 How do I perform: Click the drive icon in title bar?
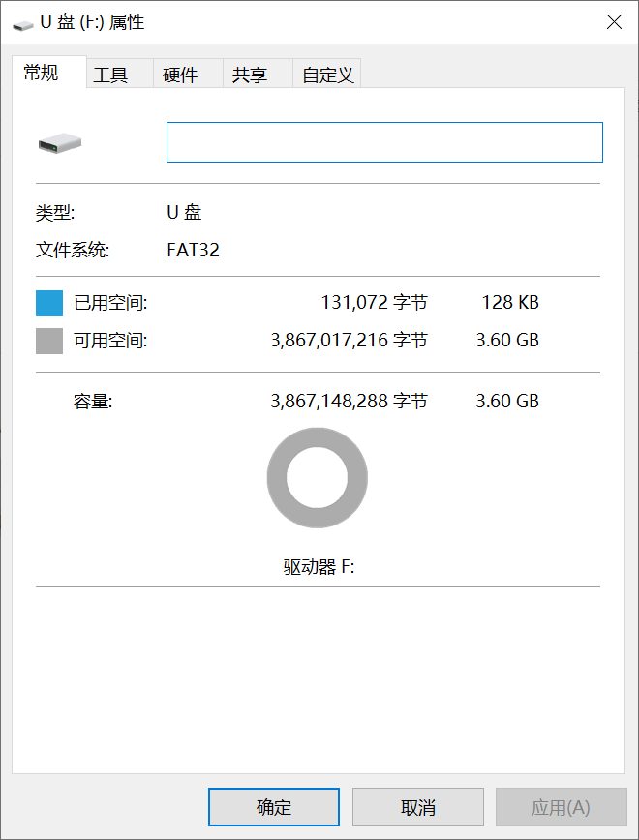(x=22, y=24)
